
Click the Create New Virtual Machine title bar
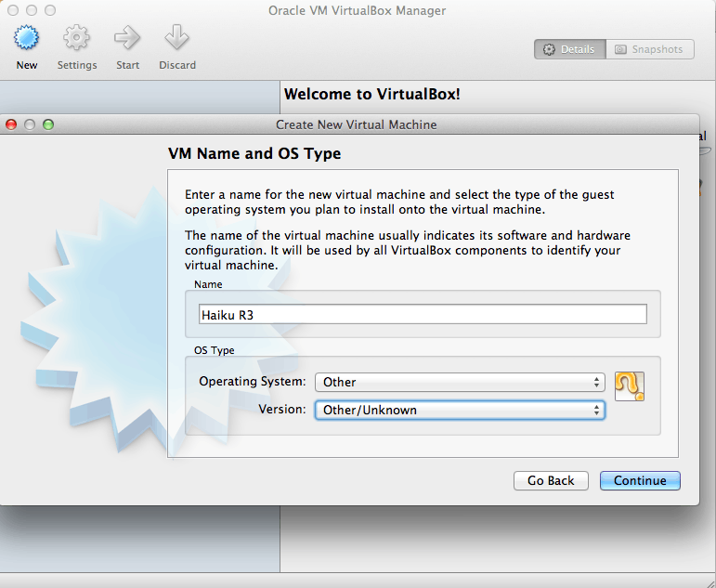tap(356, 124)
